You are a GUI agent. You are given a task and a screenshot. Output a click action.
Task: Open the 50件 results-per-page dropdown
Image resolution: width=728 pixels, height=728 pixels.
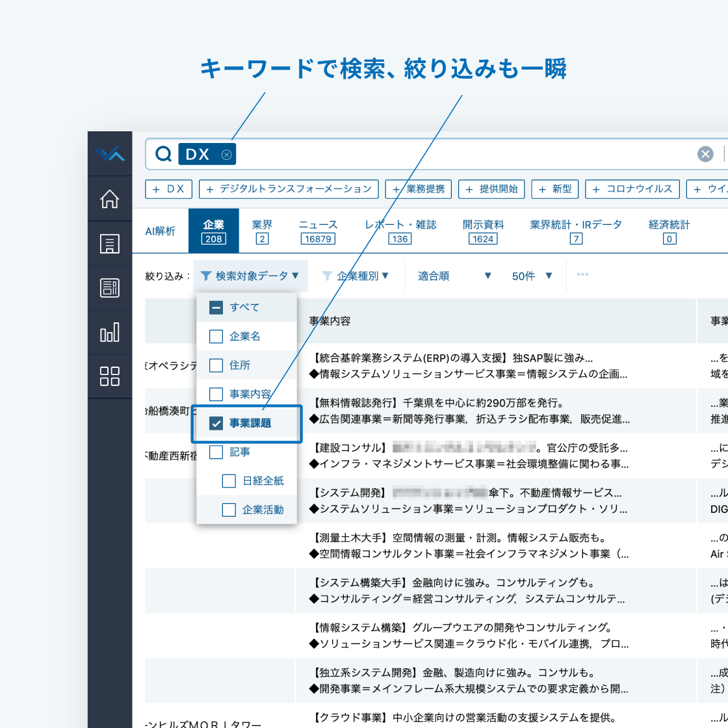click(x=532, y=276)
